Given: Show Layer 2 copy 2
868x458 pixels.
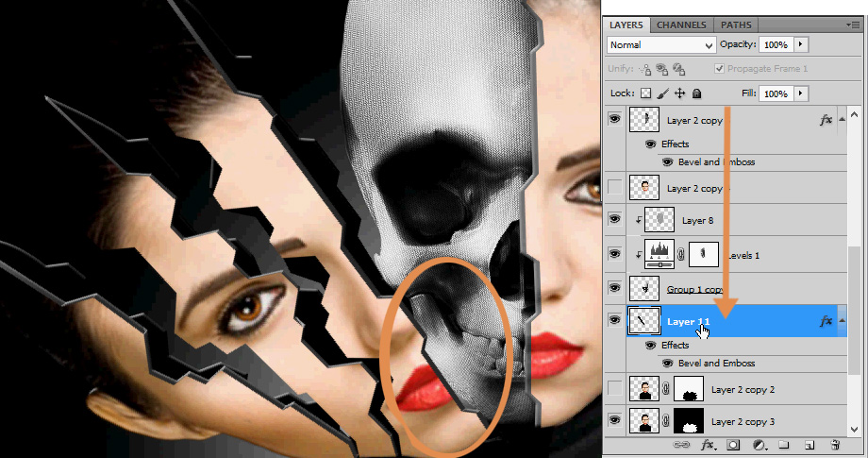Looking at the screenshot, I should point(614,389).
